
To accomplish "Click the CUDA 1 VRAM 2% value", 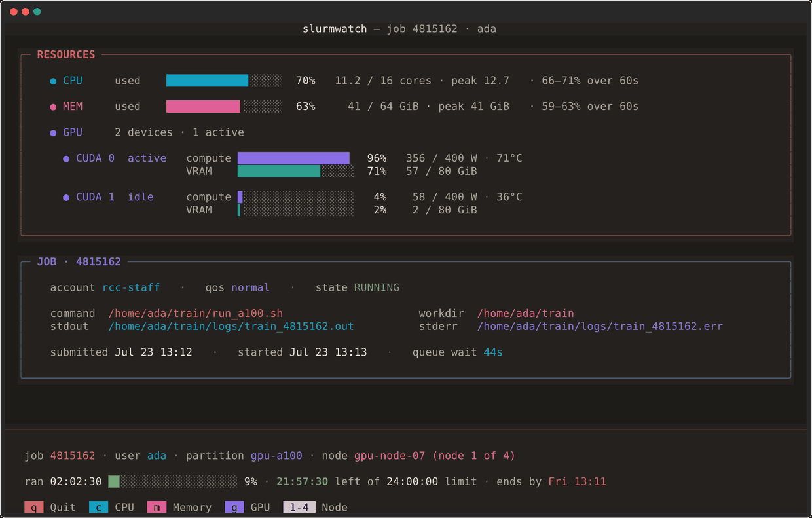I will [x=380, y=210].
